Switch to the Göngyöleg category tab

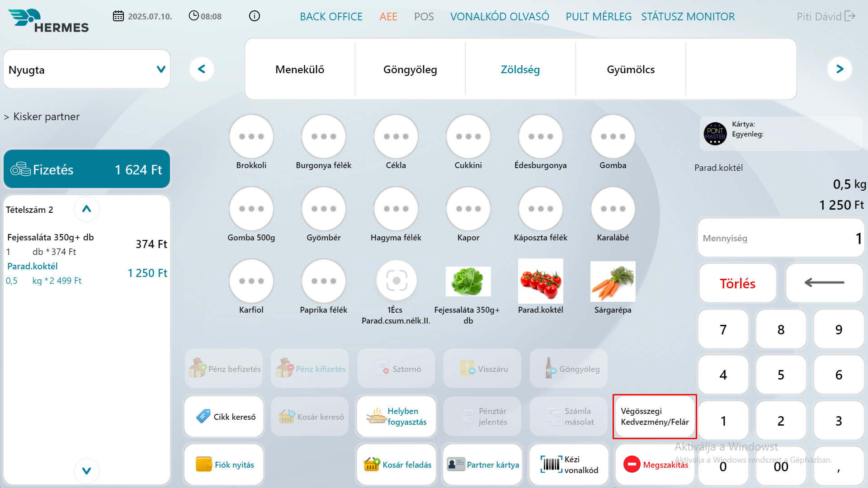[410, 70]
